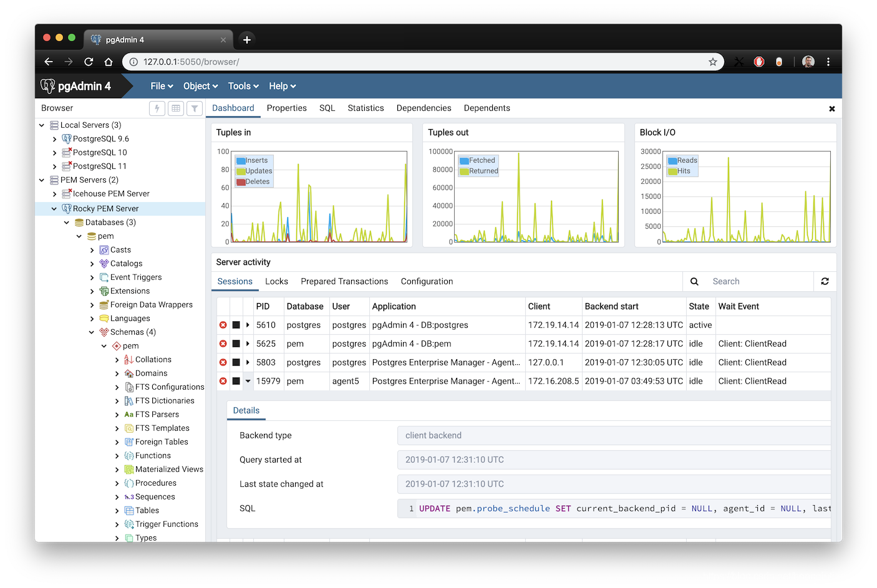Image resolution: width=877 pixels, height=588 pixels.
Task: Collapse the Rocky PEM Server node
Action: tap(54, 208)
